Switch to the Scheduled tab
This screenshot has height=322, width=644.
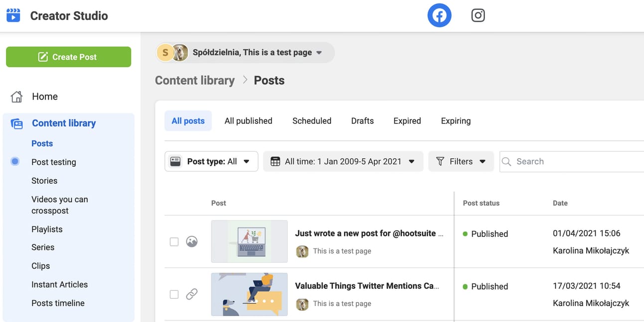(x=312, y=121)
